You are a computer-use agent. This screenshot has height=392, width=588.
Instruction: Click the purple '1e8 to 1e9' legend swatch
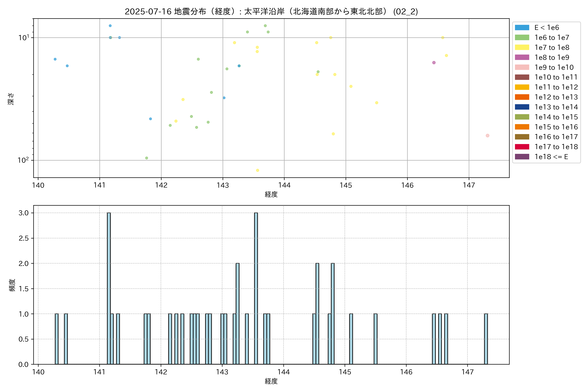522,57
